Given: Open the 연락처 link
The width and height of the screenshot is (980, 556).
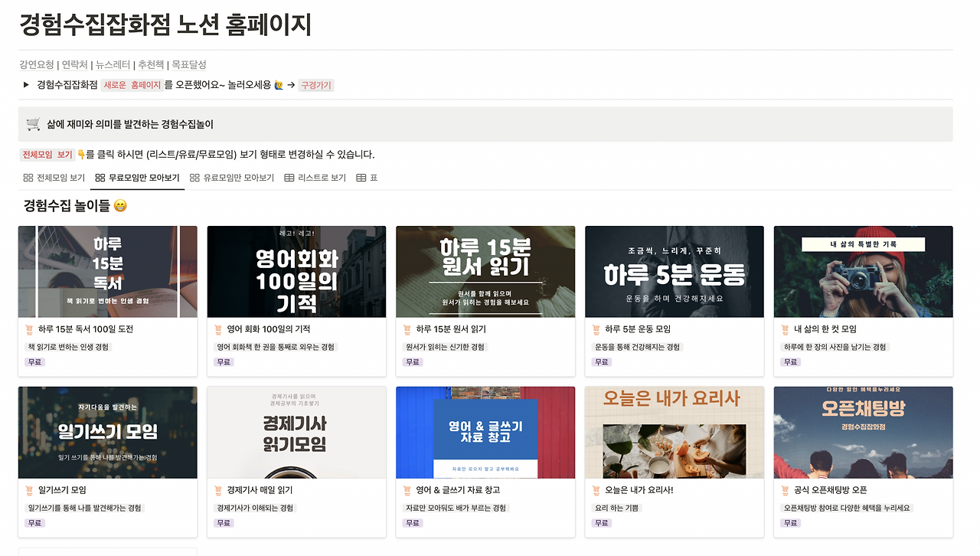Looking at the screenshot, I should tap(74, 65).
